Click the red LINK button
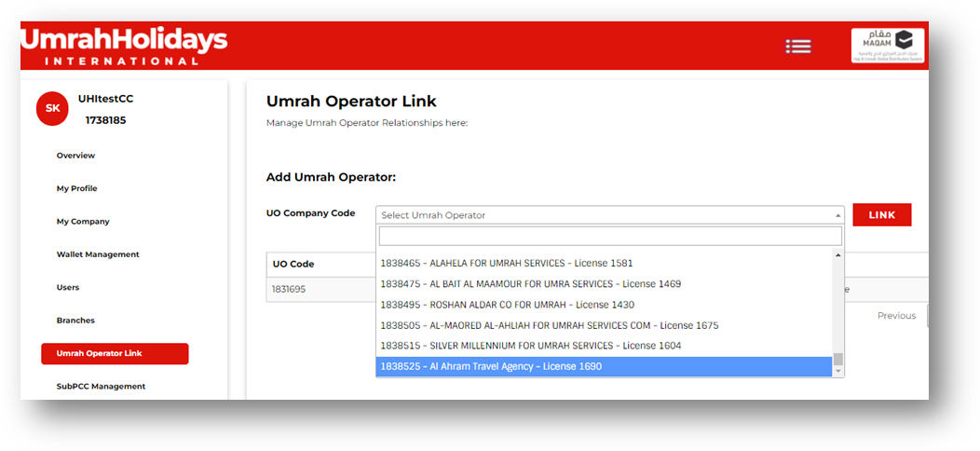The image size is (980, 451). [x=882, y=214]
